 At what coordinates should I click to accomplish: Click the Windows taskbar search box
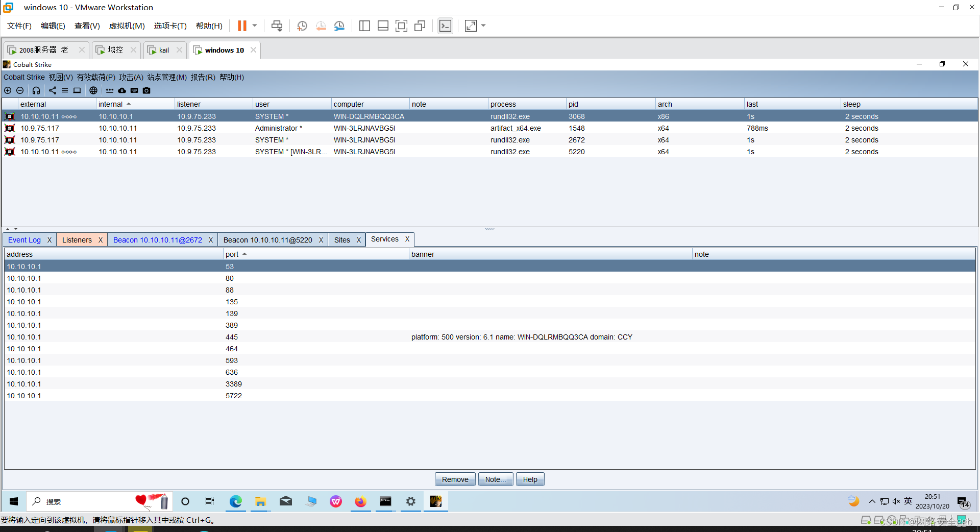pyautogui.click(x=100, y=501)
